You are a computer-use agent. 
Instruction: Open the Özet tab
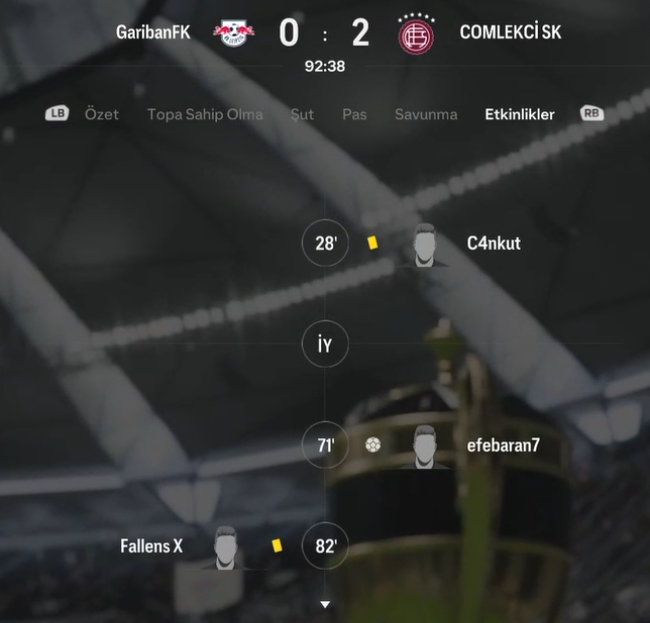(102, 114)
